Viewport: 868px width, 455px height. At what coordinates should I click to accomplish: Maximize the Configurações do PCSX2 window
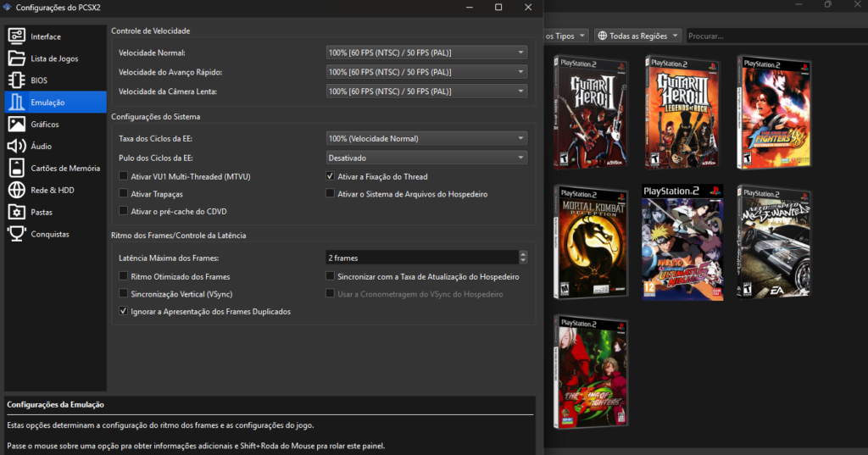498,7
